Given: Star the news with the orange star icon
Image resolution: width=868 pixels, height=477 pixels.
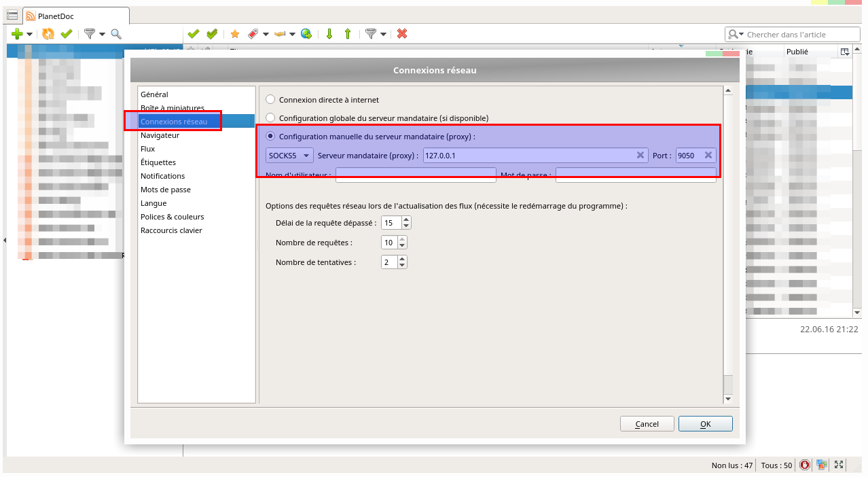Looking at the screenshot, I should (235, 33).
